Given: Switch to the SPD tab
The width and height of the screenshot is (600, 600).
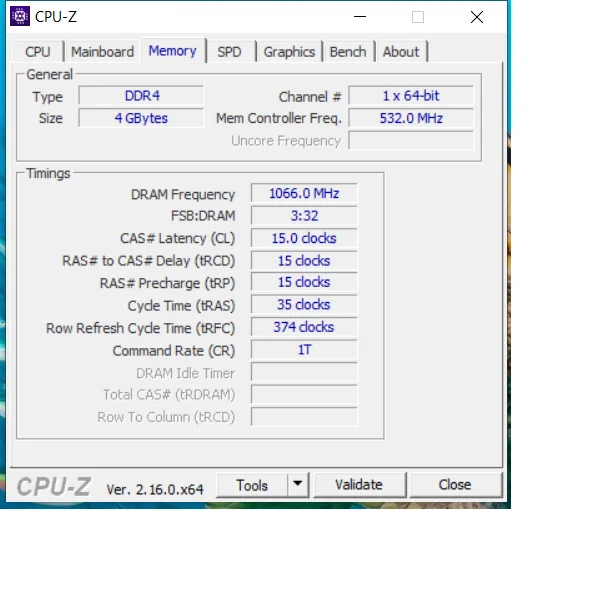Looking at the screenshot, I should coord(229,52).
